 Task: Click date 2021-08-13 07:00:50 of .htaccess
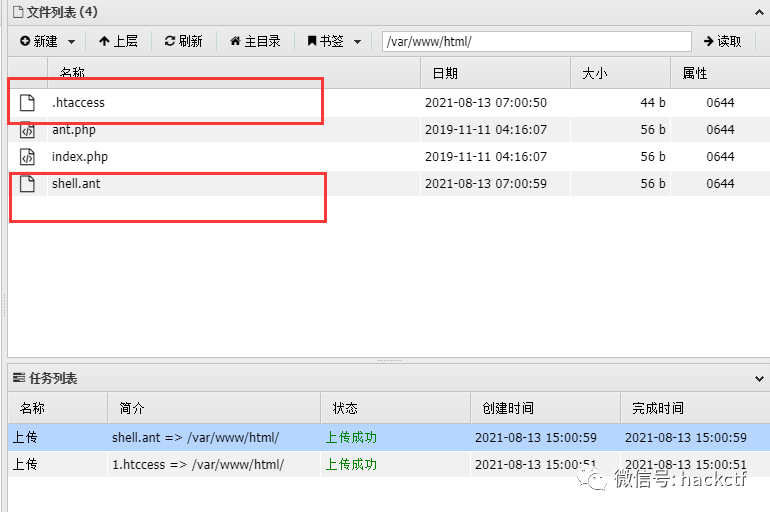click(x=486, y=103)
